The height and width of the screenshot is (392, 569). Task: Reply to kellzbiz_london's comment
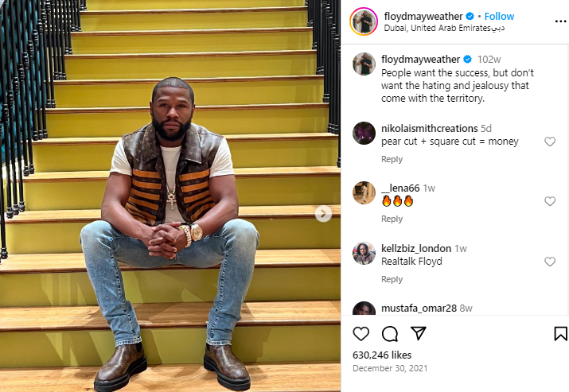point(392,279)
